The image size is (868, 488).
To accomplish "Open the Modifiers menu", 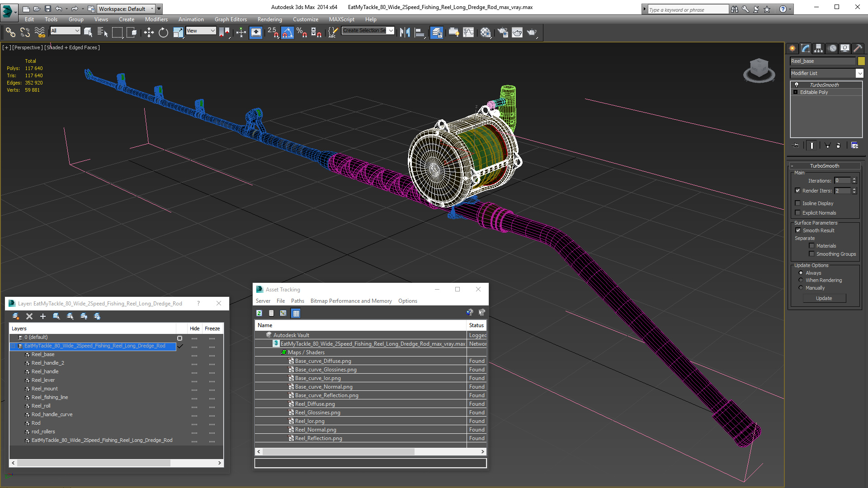I will tap(156, 19).
